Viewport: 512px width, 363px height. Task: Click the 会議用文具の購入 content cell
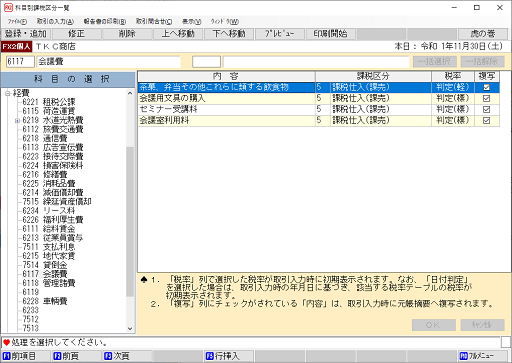click(227, 98)
